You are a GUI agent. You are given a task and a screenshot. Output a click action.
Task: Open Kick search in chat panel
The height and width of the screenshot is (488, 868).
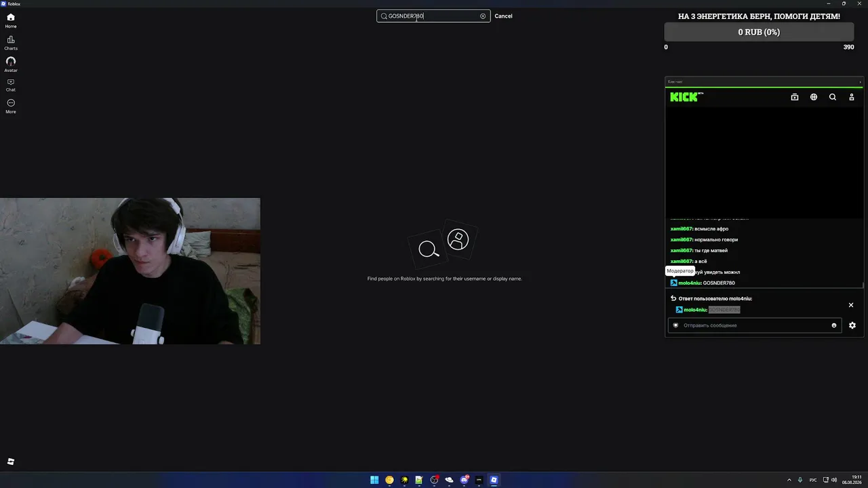coord(833,97)
